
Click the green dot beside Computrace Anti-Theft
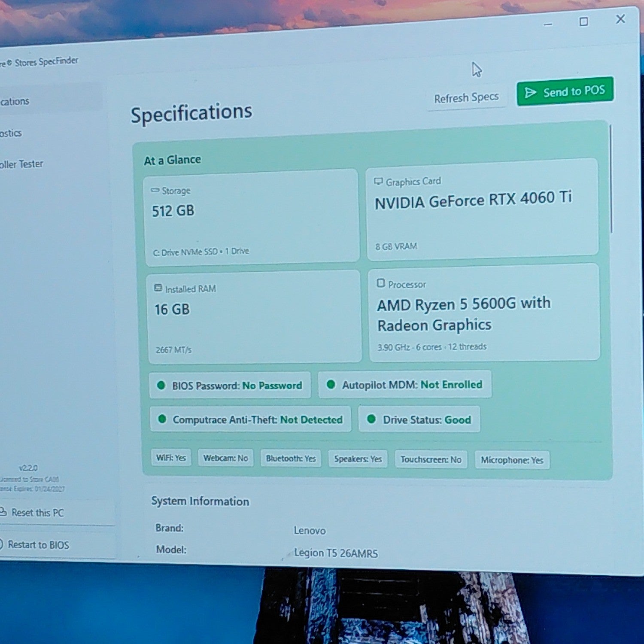[x=162, y=419]
